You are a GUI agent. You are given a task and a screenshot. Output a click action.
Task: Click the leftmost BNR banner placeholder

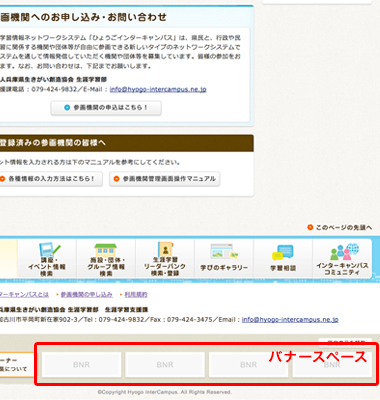[81, 365]
